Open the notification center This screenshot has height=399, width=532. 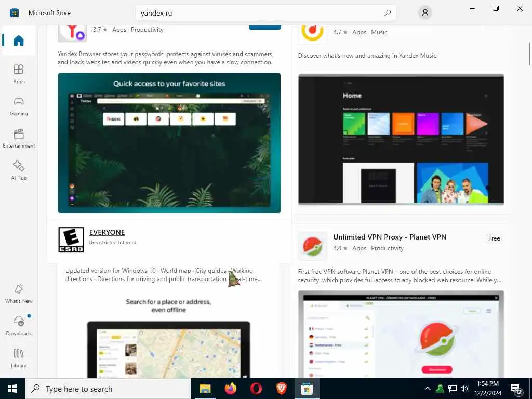(516, 390)
